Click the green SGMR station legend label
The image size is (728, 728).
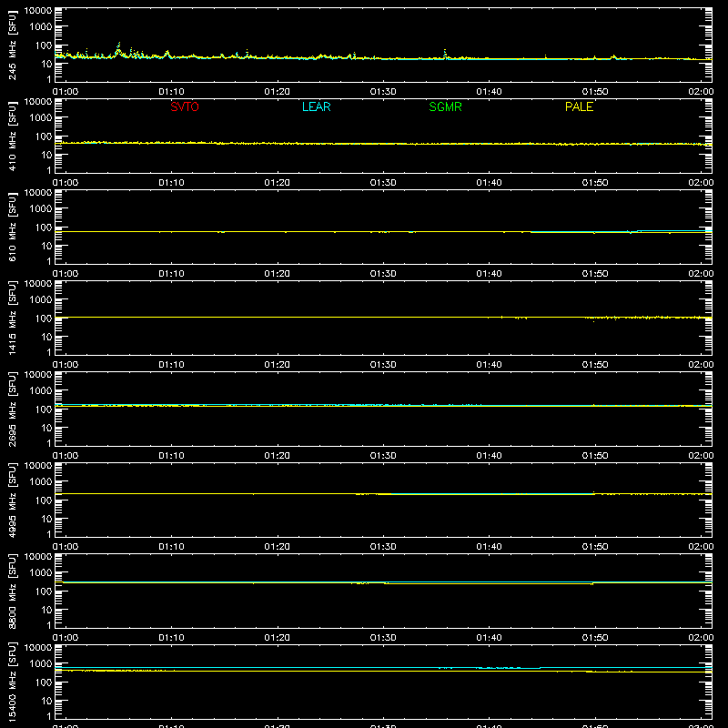pyautogui.click(x=445, y=106)
